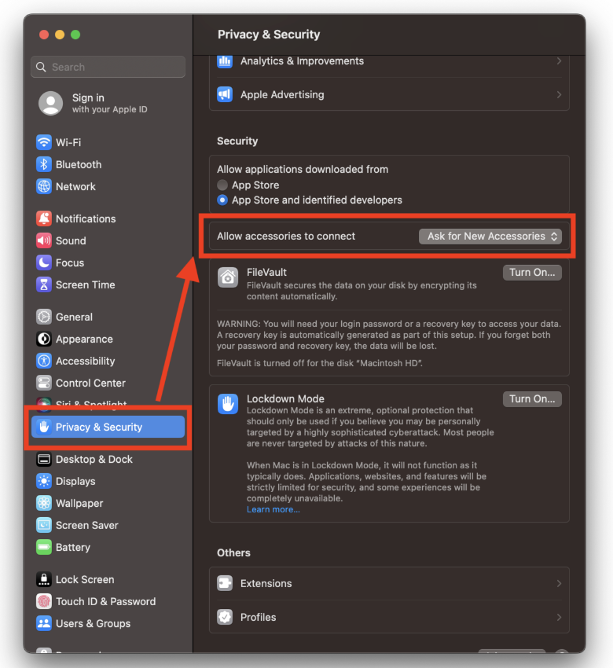Click the General gear icon
Screen dimensions: 614x668
click(x=44, y=317)
